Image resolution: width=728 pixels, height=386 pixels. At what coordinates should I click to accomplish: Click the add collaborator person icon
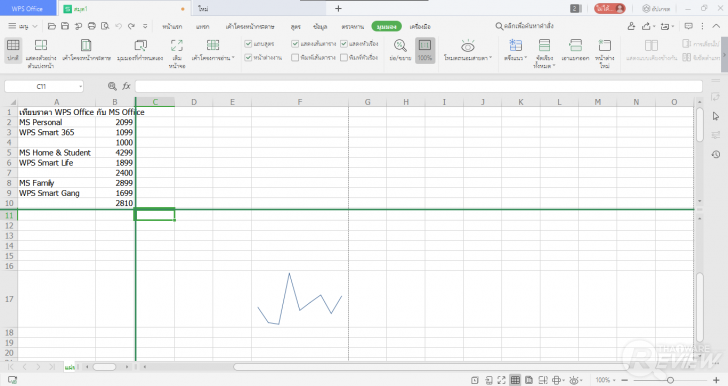(x=631, y=26)
